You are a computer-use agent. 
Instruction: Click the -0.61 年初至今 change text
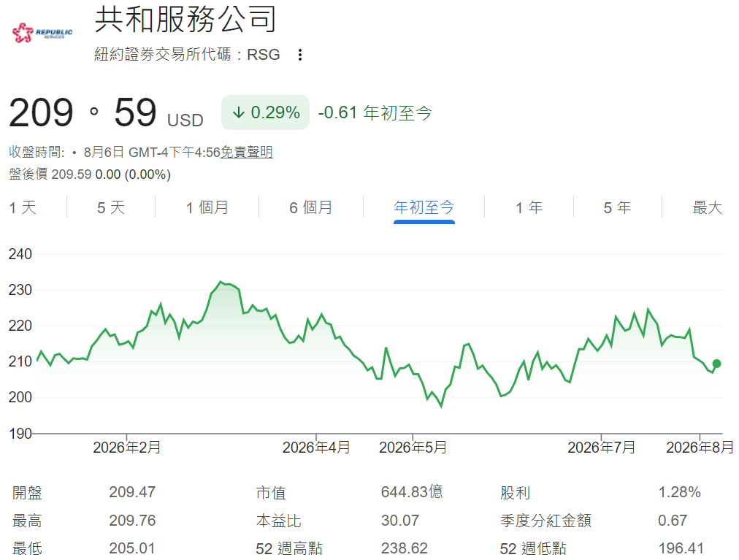coord(375,112)
